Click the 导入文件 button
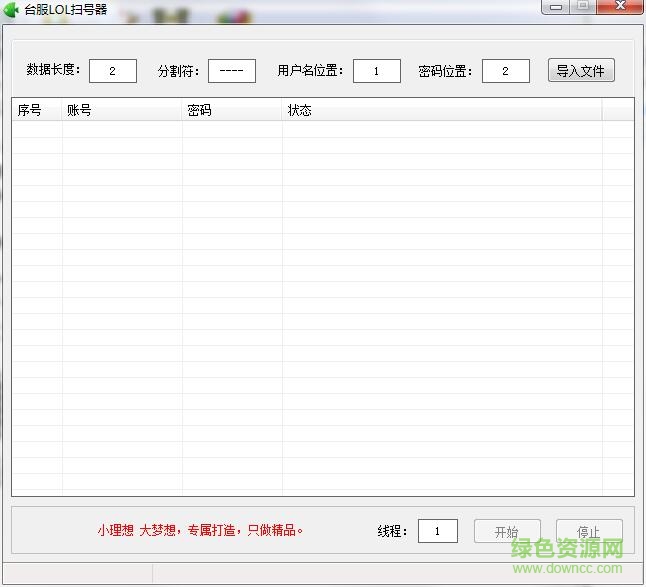646x587 pixels. (x=581, y=70)
